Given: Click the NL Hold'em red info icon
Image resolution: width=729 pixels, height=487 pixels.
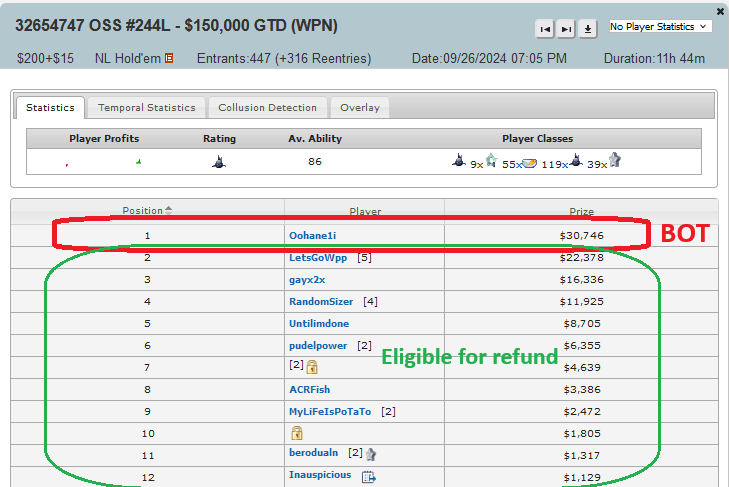Looking at the screenshot, I should click(x=169, y=58).
